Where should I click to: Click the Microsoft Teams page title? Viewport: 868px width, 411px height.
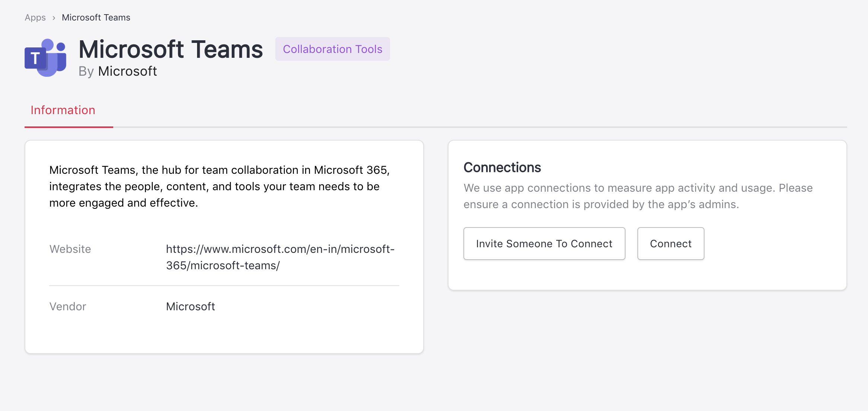171,49
